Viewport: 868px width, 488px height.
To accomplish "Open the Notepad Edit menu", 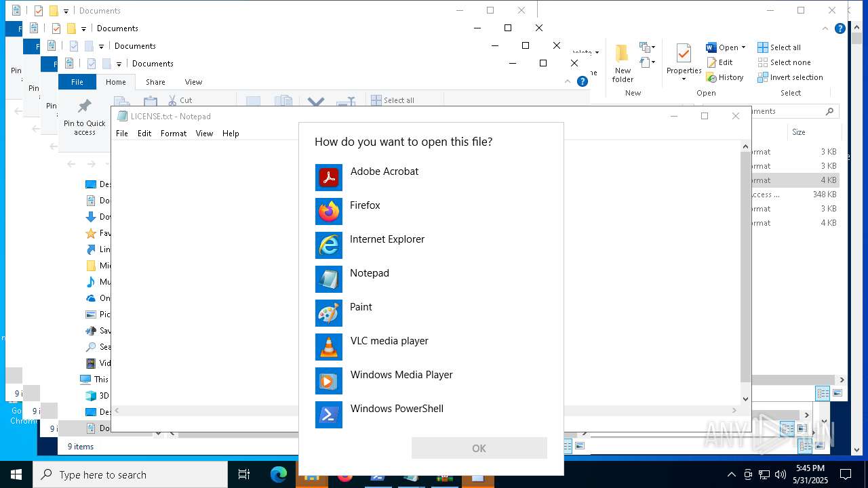I will pyautogui.click(x=144, y=134).
